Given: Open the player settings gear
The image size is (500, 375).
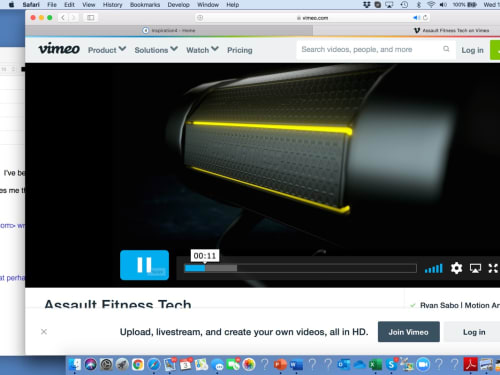Looking at the screenshot, I should coord(456,268).
